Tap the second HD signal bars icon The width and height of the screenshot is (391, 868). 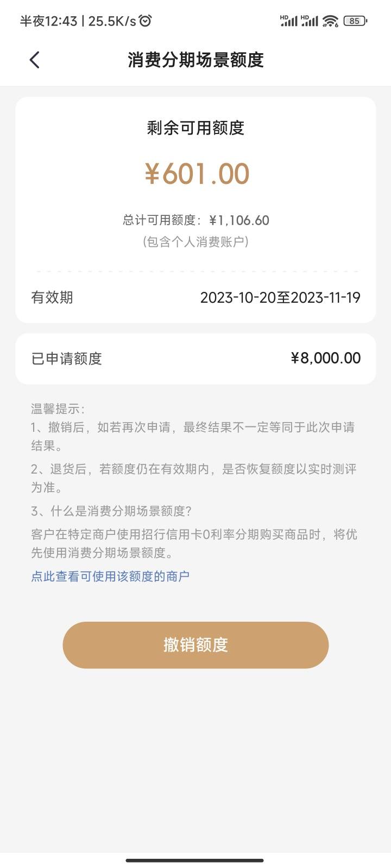(x=309, y=21)
